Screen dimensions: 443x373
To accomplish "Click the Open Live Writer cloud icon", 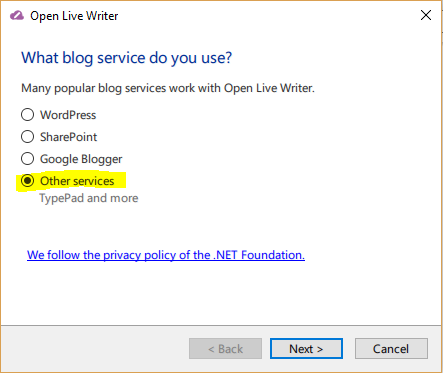I will (17, 16).
